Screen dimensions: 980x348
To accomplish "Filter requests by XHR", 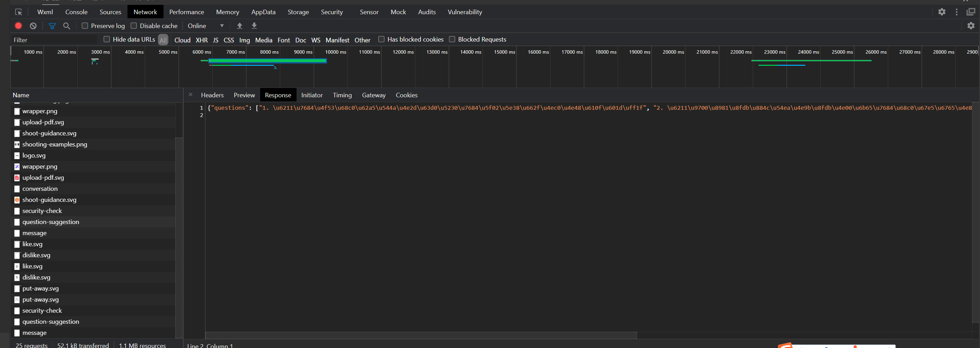I will (x=202, y=40).
